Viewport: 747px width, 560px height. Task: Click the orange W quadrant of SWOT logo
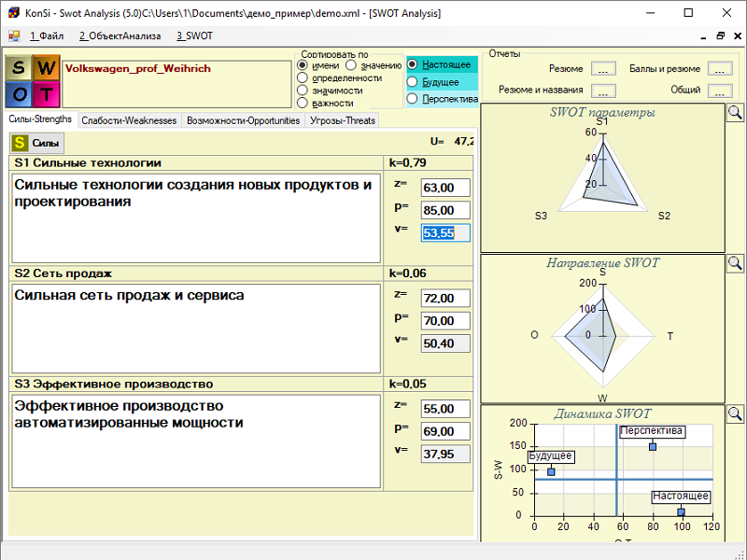pos(46,69)
